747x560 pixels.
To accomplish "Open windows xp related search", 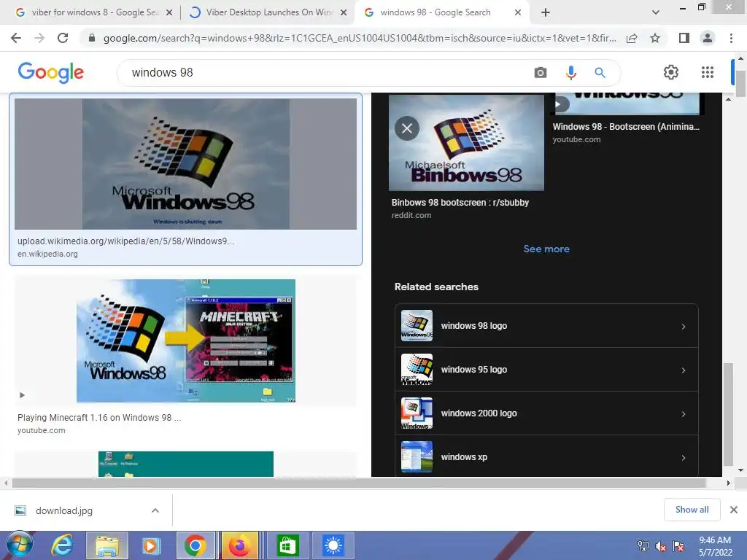I will click(546, 456).
